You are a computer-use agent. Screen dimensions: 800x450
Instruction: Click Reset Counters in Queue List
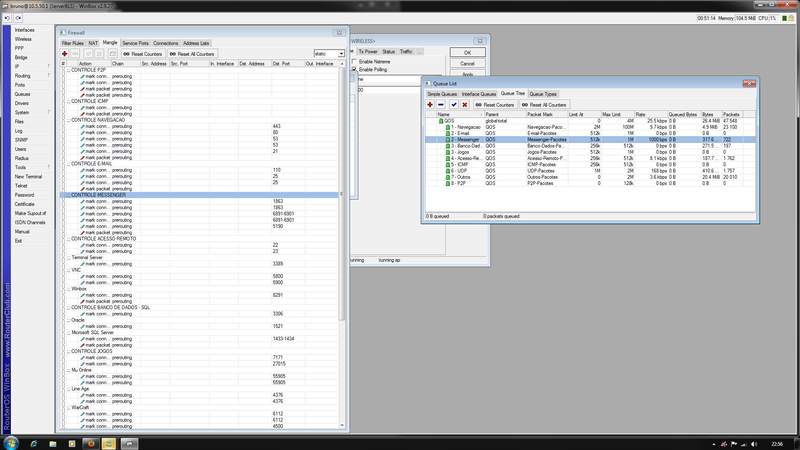point(495,105)
